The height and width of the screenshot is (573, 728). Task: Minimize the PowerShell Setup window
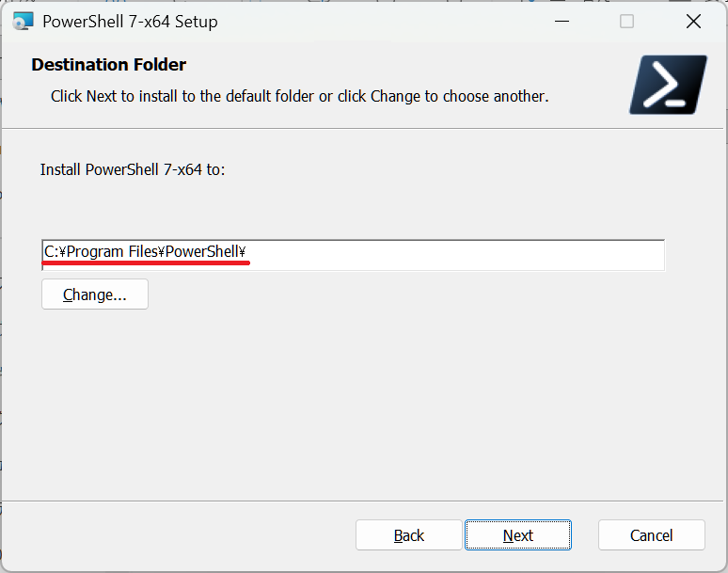click(561, 22)
